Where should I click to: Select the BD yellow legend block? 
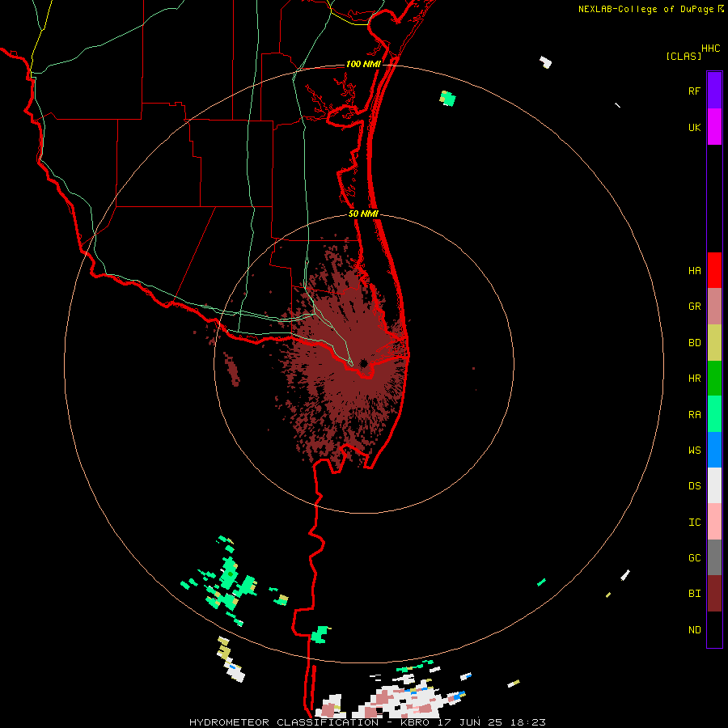714,343
